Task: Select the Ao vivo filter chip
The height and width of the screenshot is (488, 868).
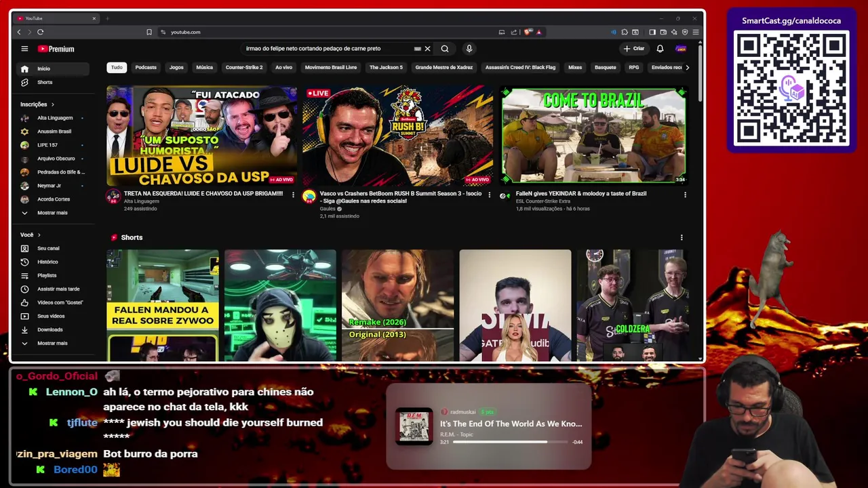Action: (283, 67)
